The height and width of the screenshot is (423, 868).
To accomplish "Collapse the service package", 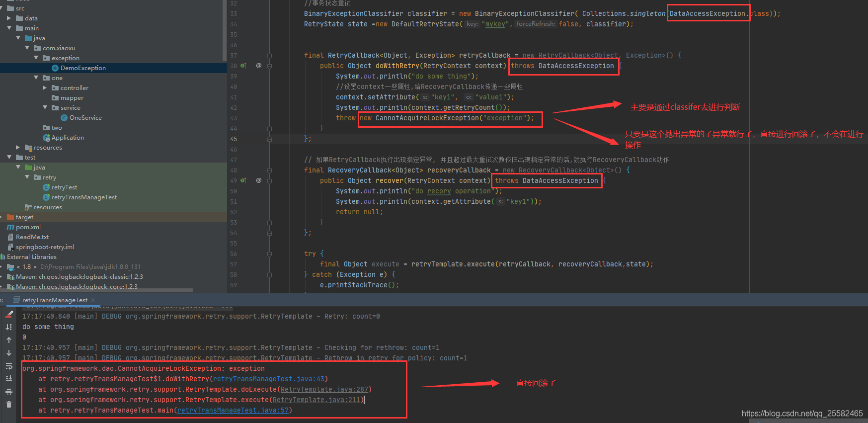I will pos(45,108).
